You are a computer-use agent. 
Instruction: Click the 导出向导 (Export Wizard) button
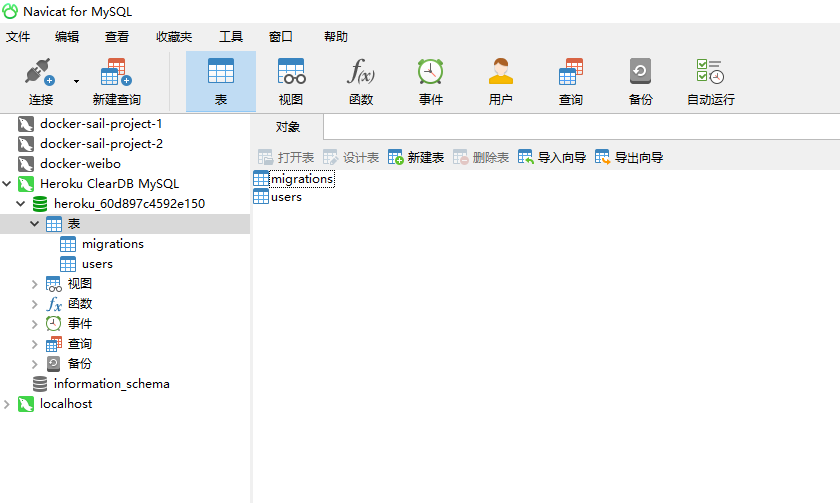click(629, 157)
